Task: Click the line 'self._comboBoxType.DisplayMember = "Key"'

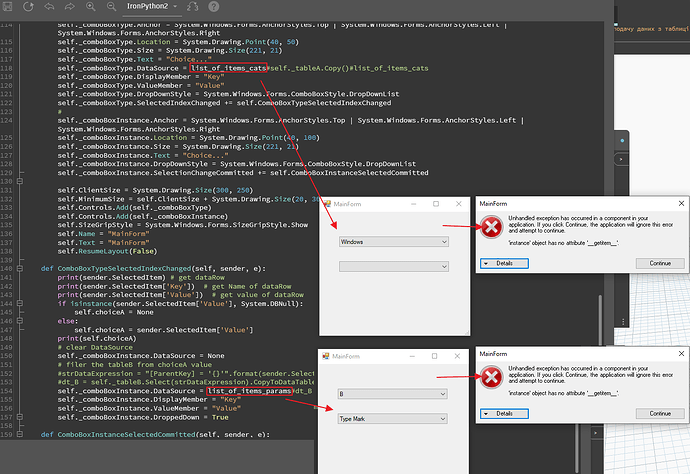Action: 141,77
